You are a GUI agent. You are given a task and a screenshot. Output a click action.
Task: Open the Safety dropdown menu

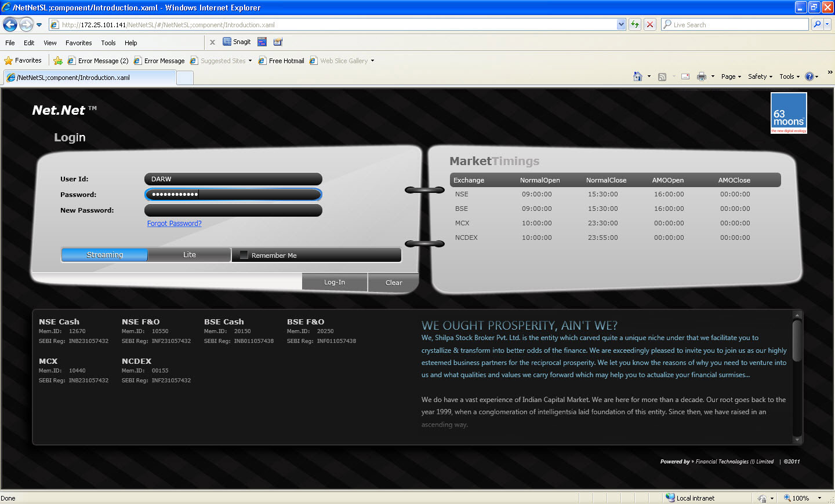(x=760, y=76)
